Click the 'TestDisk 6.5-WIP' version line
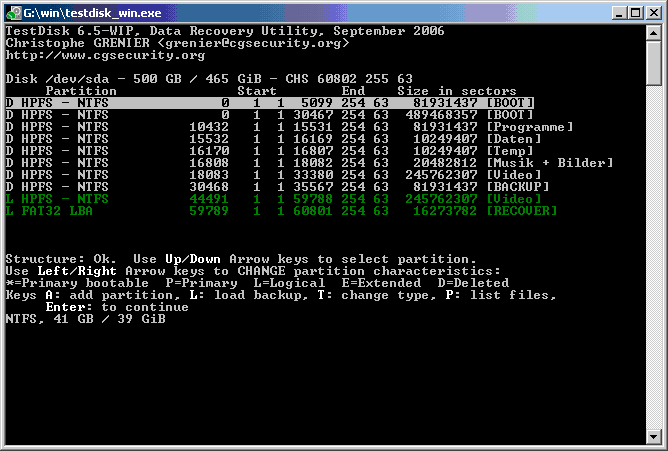The height and width of the screenshot is (451, 668). tap(225, 31)
